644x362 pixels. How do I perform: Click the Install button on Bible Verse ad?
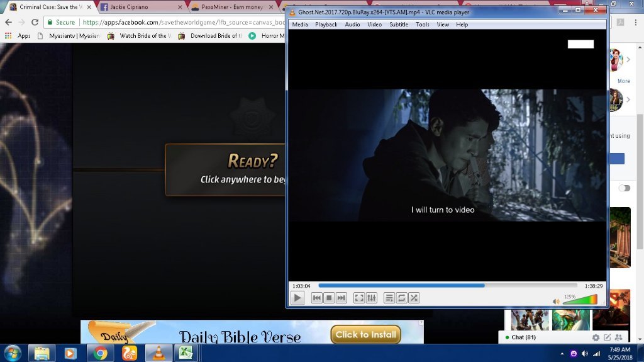tap(365, 334)
